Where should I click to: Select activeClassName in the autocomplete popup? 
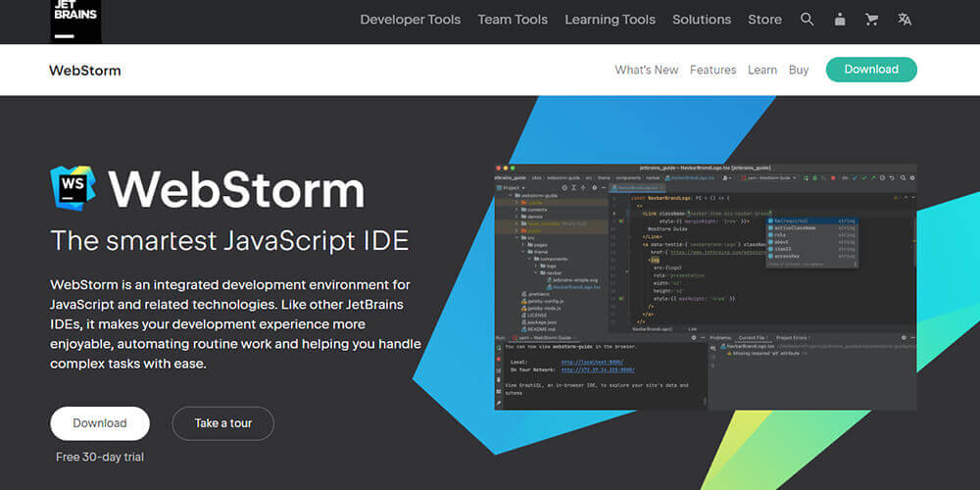(812, 228)
